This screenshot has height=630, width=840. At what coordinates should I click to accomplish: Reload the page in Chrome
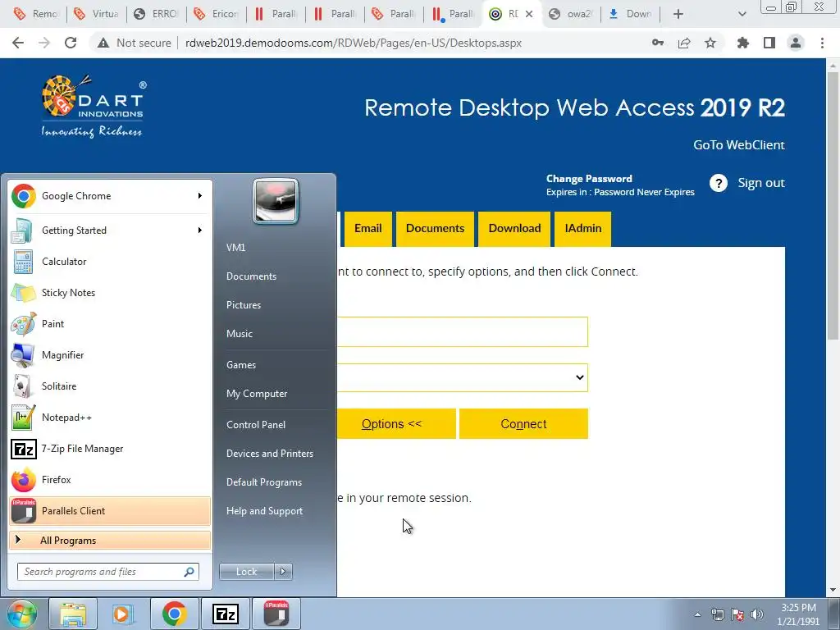click(71, 43)
